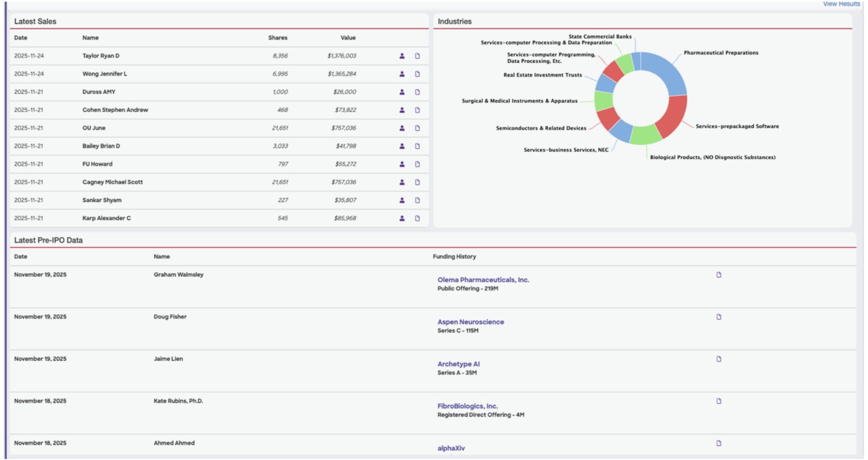Open profile icon for Taylor Ryan D

[x=402, y=56]
